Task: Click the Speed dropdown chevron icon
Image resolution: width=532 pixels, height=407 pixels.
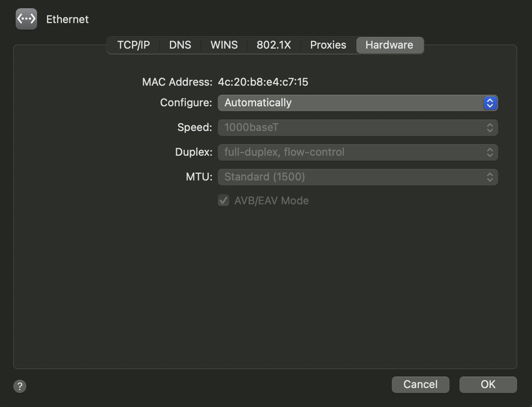Action: 490,128
